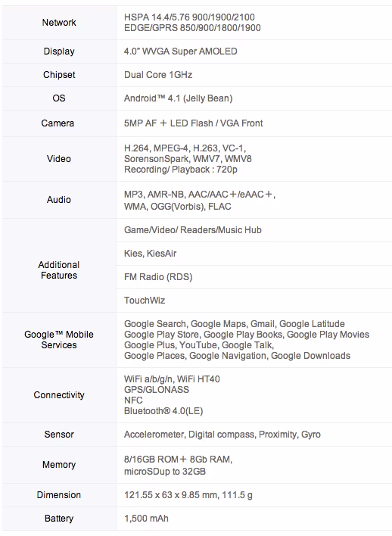
Task: Click the Accelerometer sensor list text
Action: coord(222,435)
